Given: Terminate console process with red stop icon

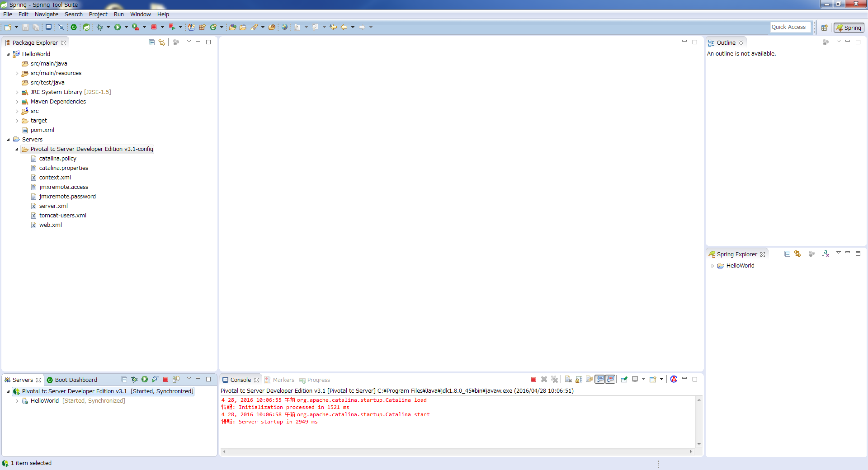Looking at the screenshot, I should coord(533,380).
